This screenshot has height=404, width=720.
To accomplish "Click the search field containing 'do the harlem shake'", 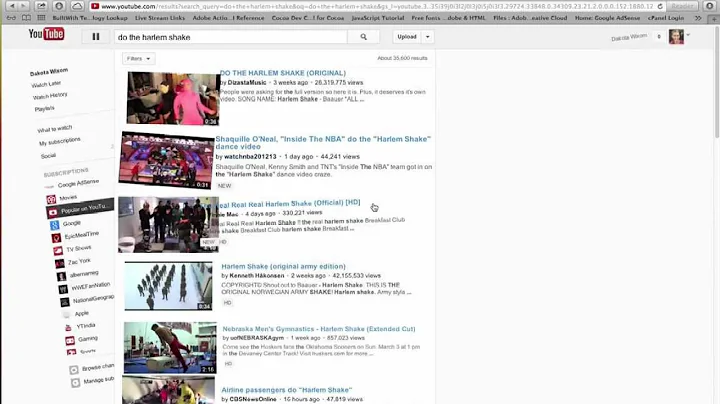I will (x=231, y=37).
